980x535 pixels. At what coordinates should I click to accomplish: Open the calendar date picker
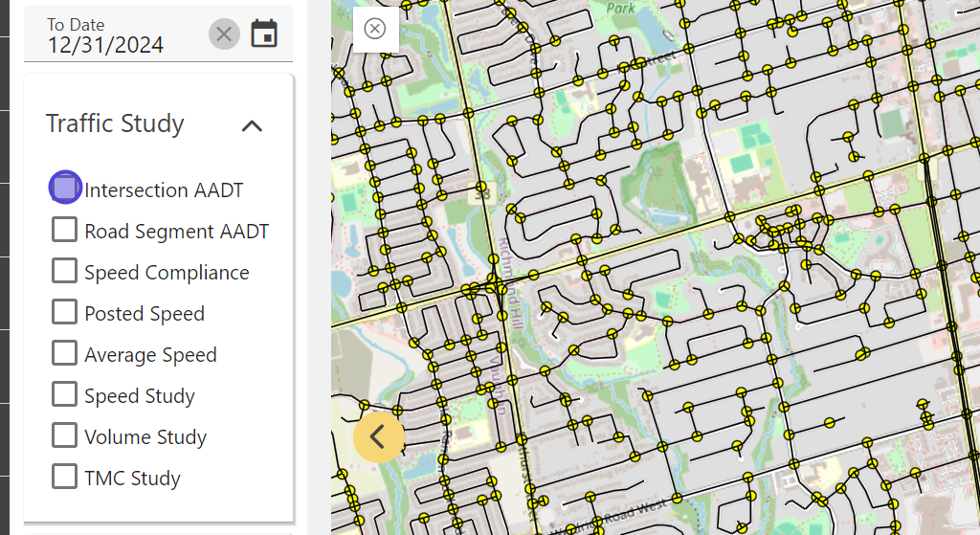[x=264, y=33]
